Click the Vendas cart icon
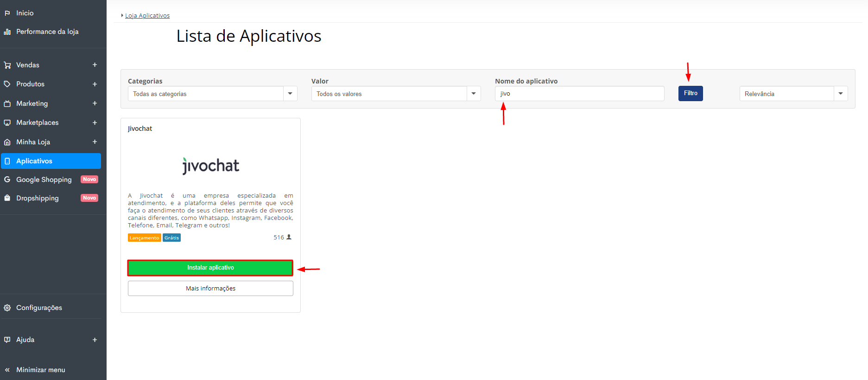868x380 pixels. coord(7,65)
